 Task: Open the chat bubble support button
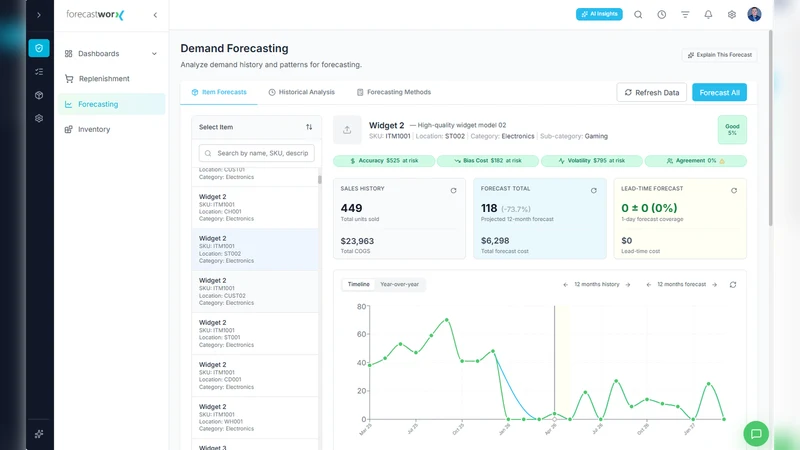coord(756,434)
